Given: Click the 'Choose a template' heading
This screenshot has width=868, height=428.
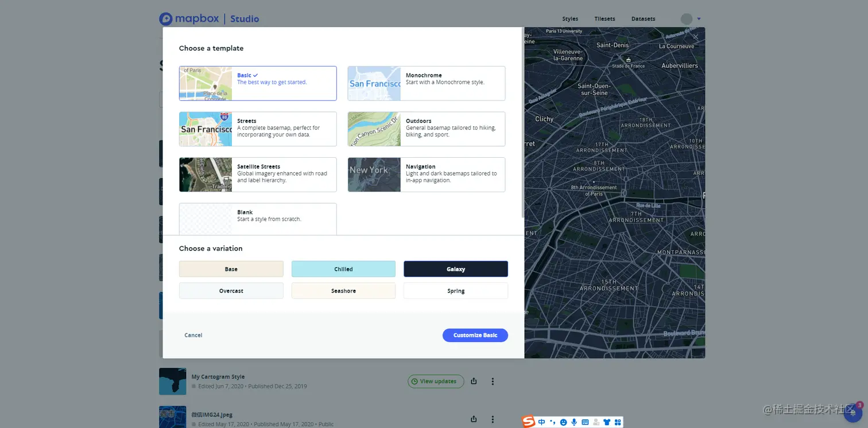Looking at the screenshot, I should [211, 48].
